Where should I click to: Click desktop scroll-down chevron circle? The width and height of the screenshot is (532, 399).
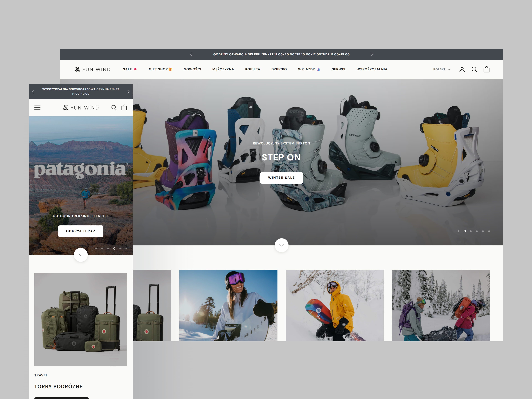tap(281, 245)
